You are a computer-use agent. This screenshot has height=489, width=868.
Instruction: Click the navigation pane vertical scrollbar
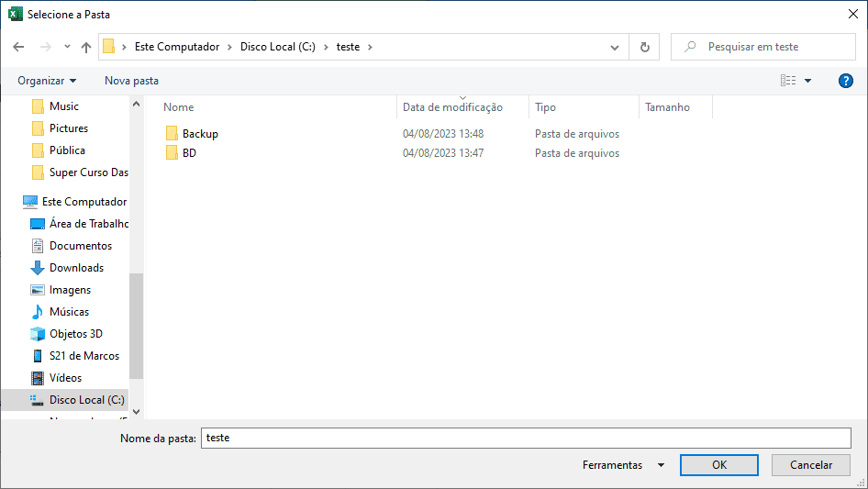tap(136, 326)
